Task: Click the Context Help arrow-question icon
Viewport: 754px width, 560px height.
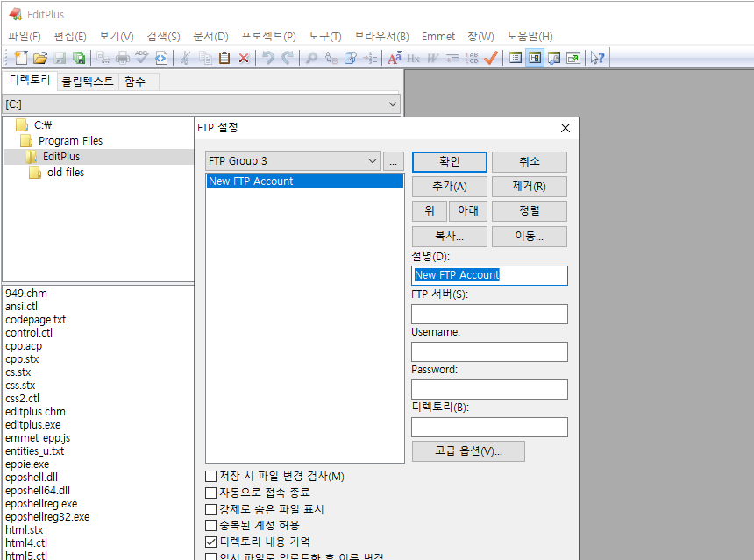Action: point(597,58)
